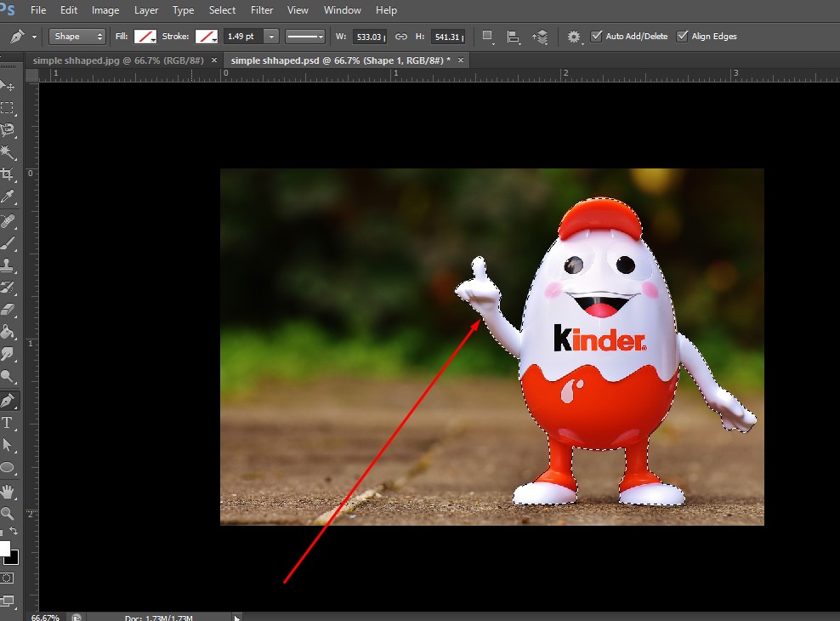This screenshot has height=621, width=840.
Task: Open the Layer menu
Action: [145, 10]
